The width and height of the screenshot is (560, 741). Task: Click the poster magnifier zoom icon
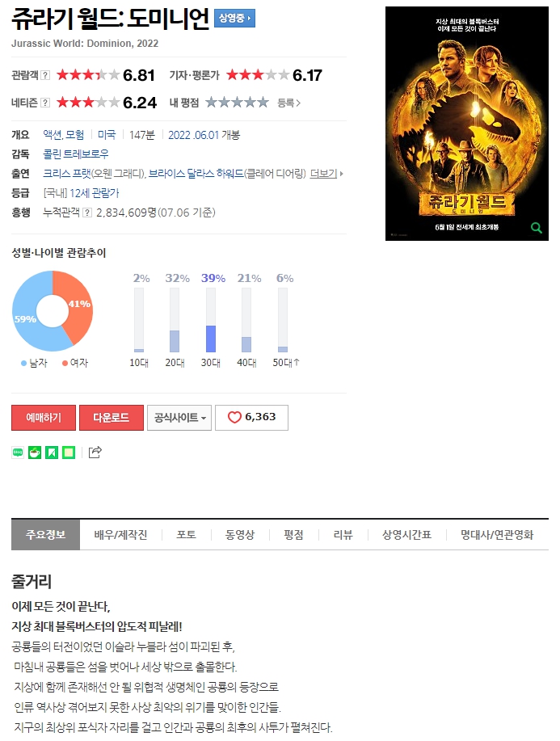[x=537, y=228]
